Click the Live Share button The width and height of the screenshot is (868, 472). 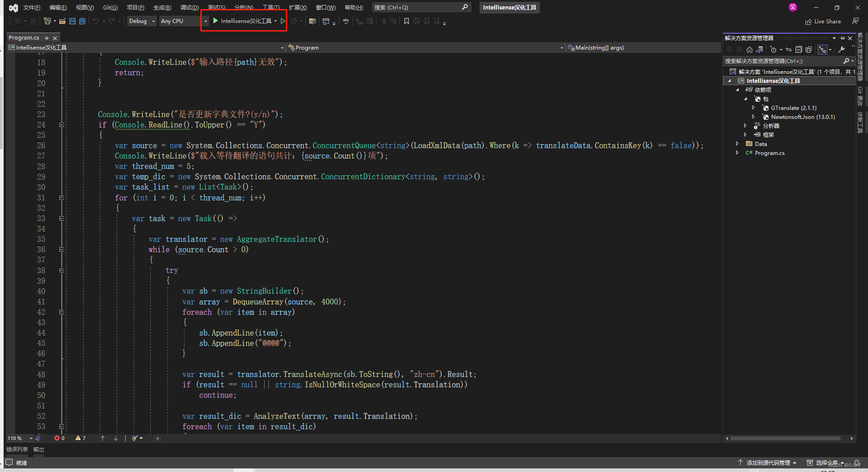click(823, 21)
